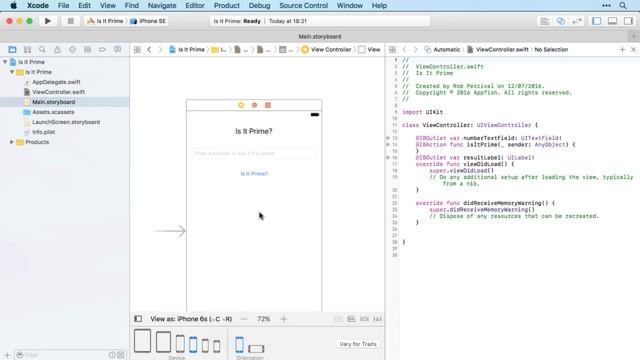Open the Align constraints tool
This screenshot has height=360, width=640.
tap(351, 319)
